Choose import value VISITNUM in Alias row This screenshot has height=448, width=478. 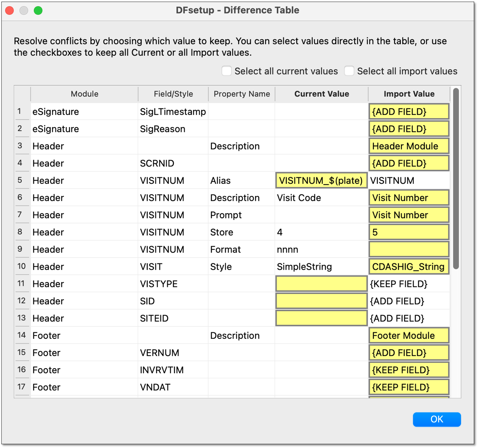(409, 181)
